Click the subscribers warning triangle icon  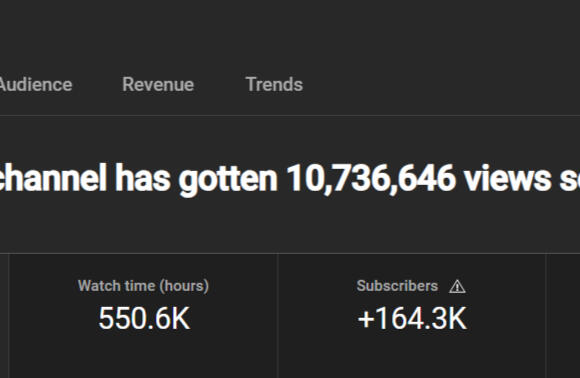click(x=457, y=287)
